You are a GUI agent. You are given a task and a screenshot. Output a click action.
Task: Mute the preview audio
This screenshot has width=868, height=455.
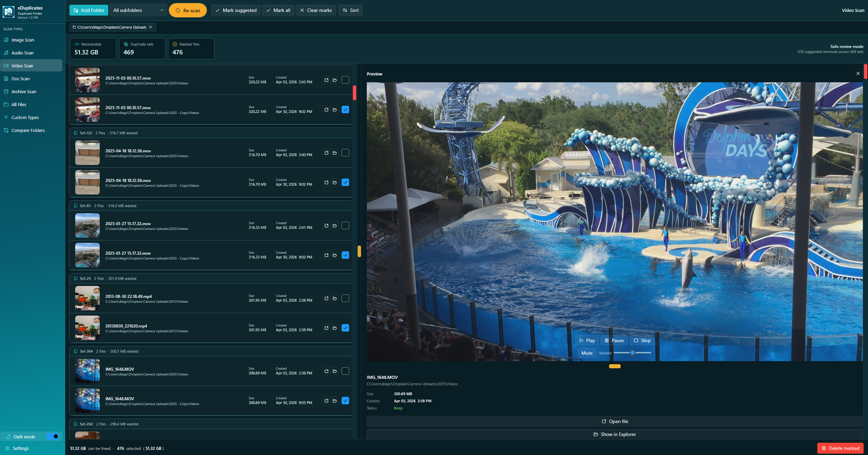pos(587,353)
